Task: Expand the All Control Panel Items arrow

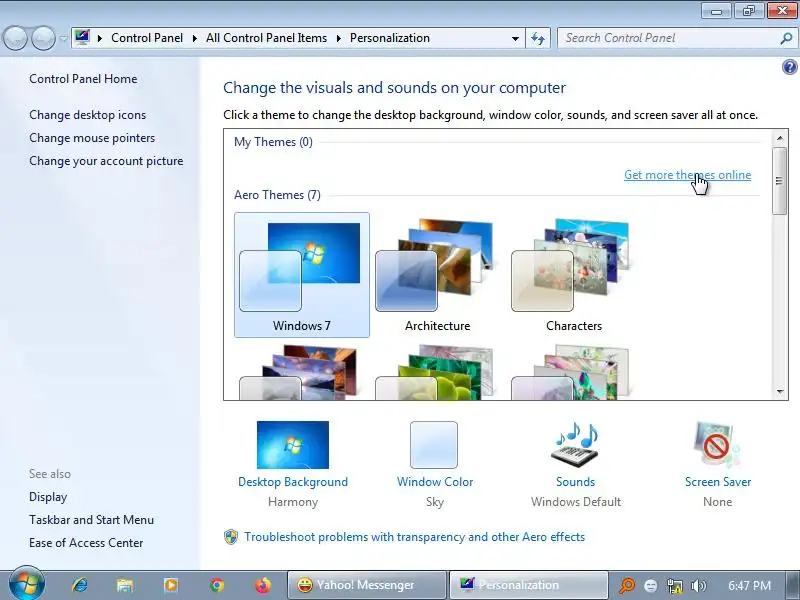Action: pyautogui.click(x=338, y=38)
